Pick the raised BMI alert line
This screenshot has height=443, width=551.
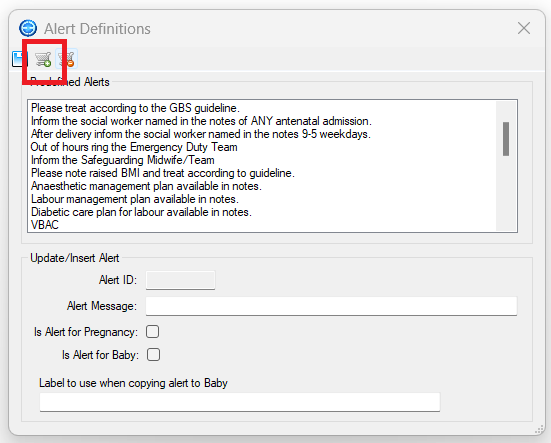click(x=163, y=173)
